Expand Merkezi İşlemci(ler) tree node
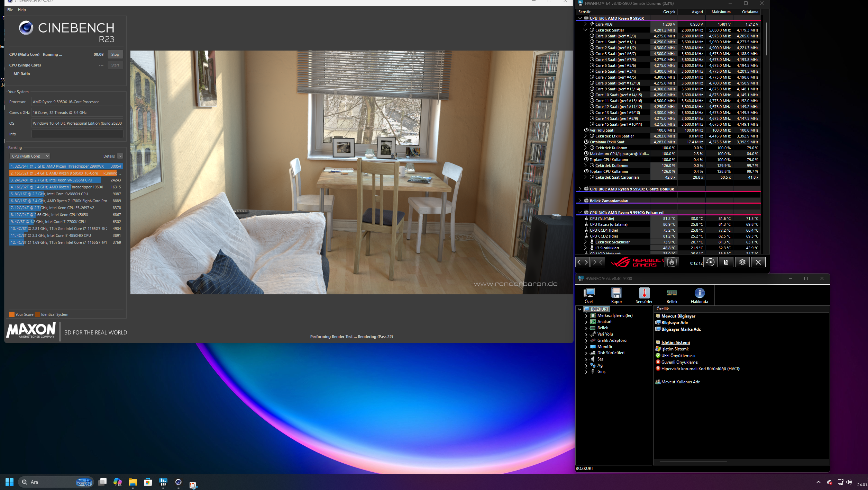Image resolution: width=868 pixels, height=490 pixels. click(586, 315)
